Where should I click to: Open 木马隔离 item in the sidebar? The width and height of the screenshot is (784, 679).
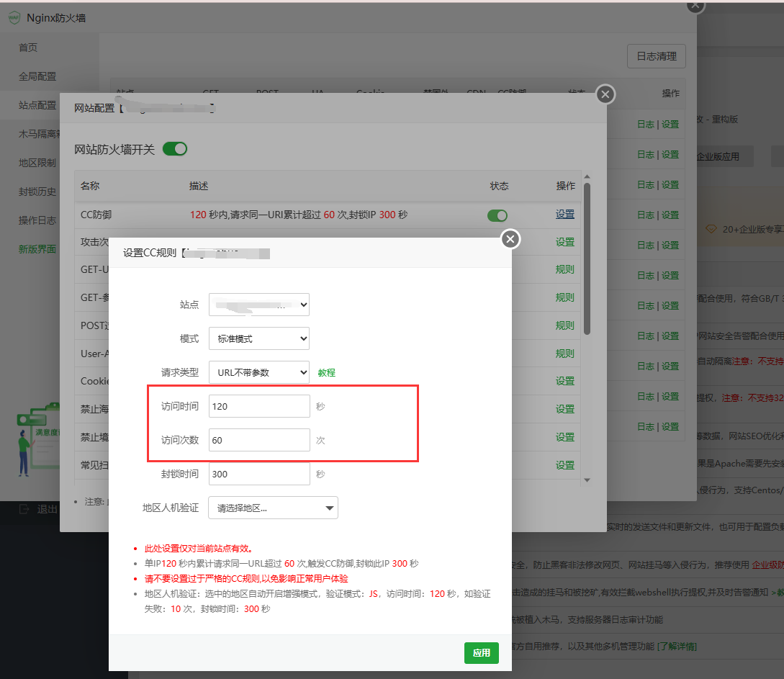point(39,134)
